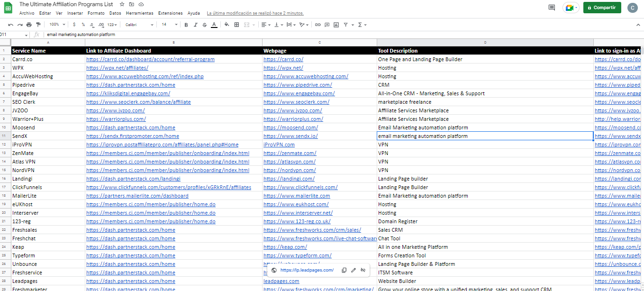Open the merge cells dropdown arrow

(x=254, y=25)
